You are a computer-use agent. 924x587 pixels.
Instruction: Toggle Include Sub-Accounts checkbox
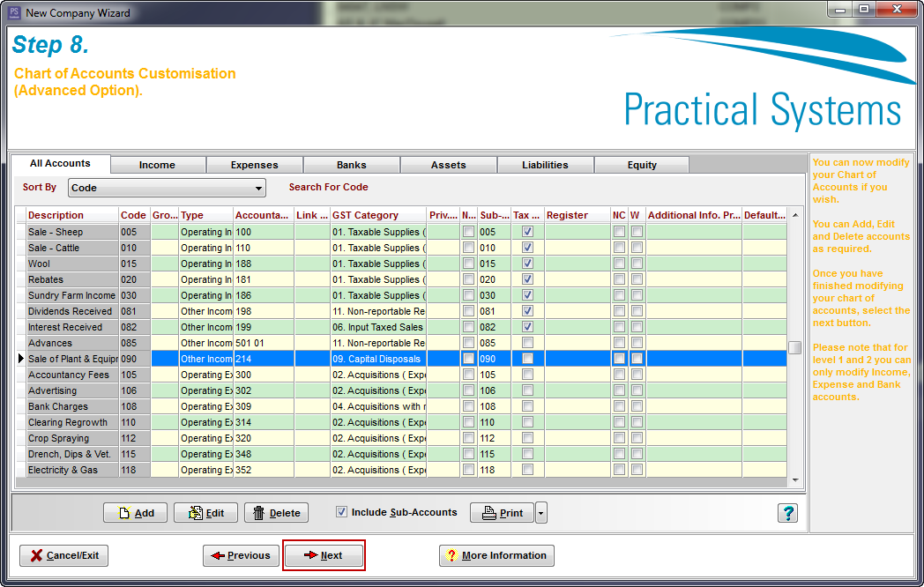point(341,512)
